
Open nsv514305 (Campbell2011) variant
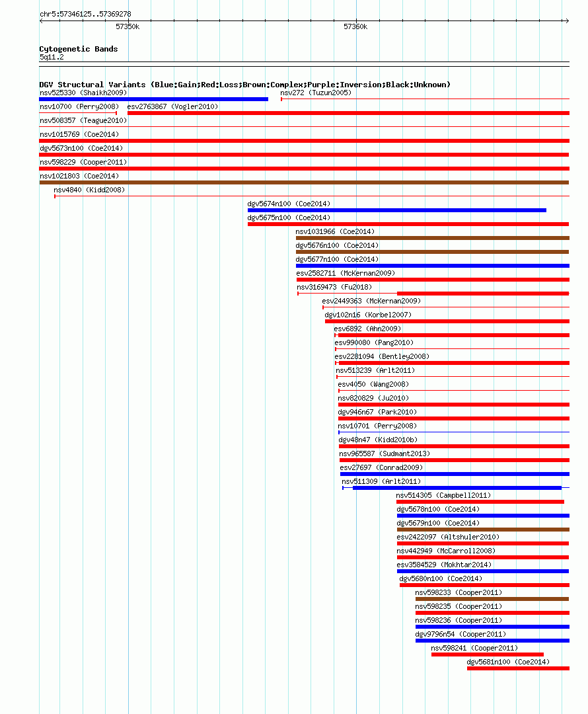coord(443,495)
